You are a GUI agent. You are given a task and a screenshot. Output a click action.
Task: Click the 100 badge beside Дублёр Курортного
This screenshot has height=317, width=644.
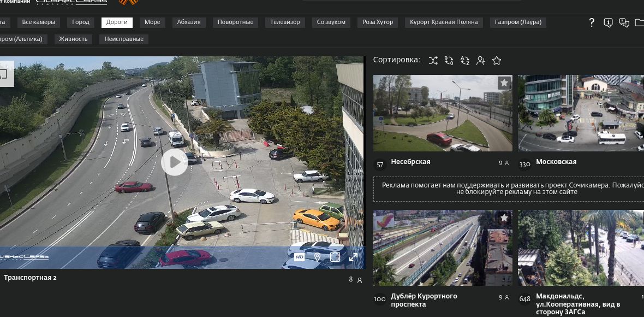tap(380, 299)
